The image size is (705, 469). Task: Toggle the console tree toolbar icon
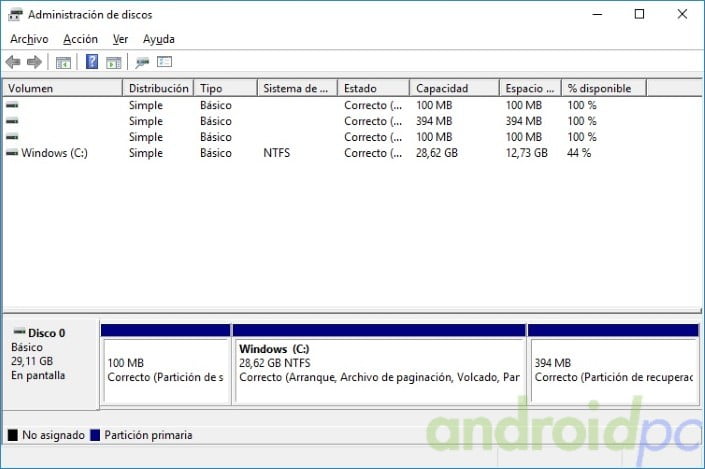pyautogui.click(x=63, y=63)
